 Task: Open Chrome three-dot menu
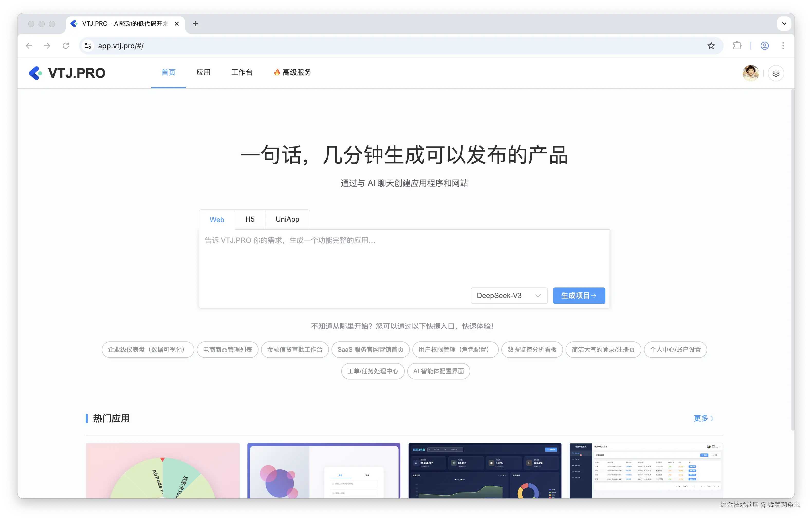[783, 46]
